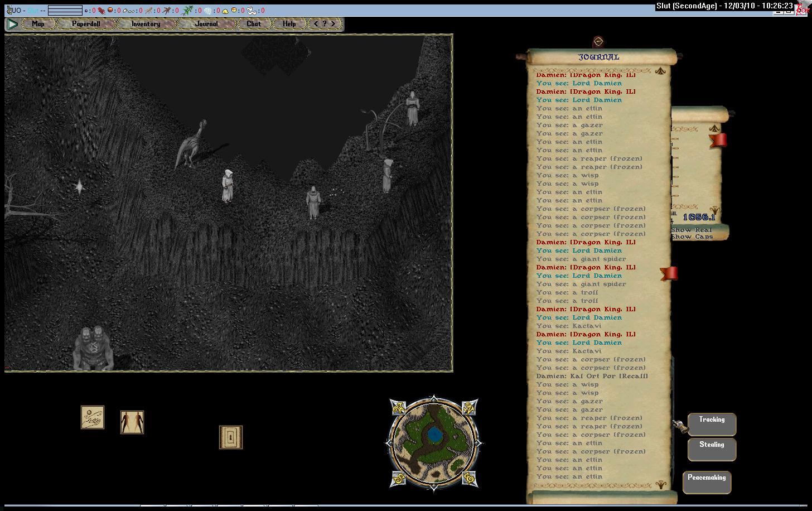Viewport: 812px width, 511px height.
Task: Click the keyhole door spell icon
Action: (231, 437)
